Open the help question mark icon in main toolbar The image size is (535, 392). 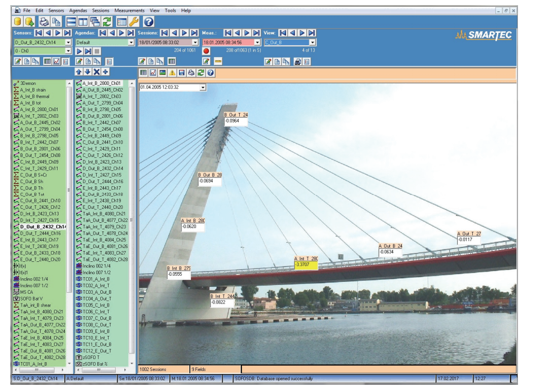(149, 22)
